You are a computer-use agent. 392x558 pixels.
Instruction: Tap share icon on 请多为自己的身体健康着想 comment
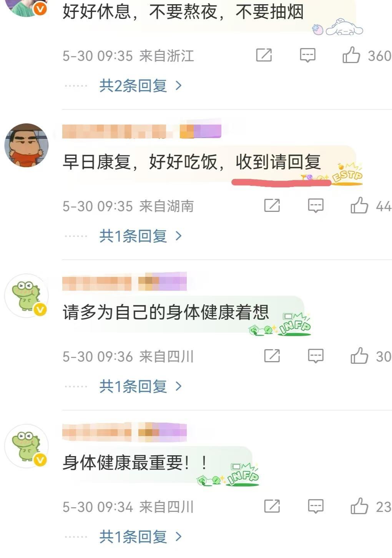click(272, 356)
